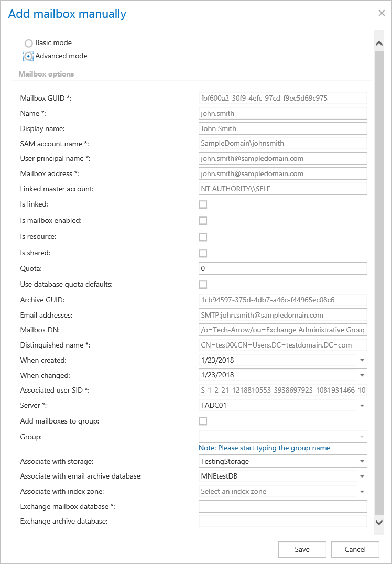This screenshot has width=392, height=564.
Task: Click the Quota input field
Action: 282,268
